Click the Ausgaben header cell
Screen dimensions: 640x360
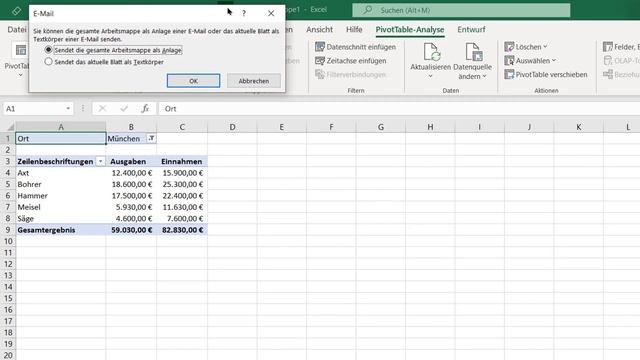pos(131,161)
